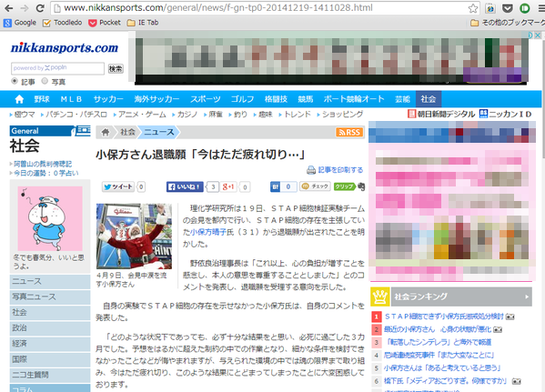Image resolution: width=545 pixels, height=392 pixels.
Task: Open the ゴルフ navigation tab
Action: [242, 99]
